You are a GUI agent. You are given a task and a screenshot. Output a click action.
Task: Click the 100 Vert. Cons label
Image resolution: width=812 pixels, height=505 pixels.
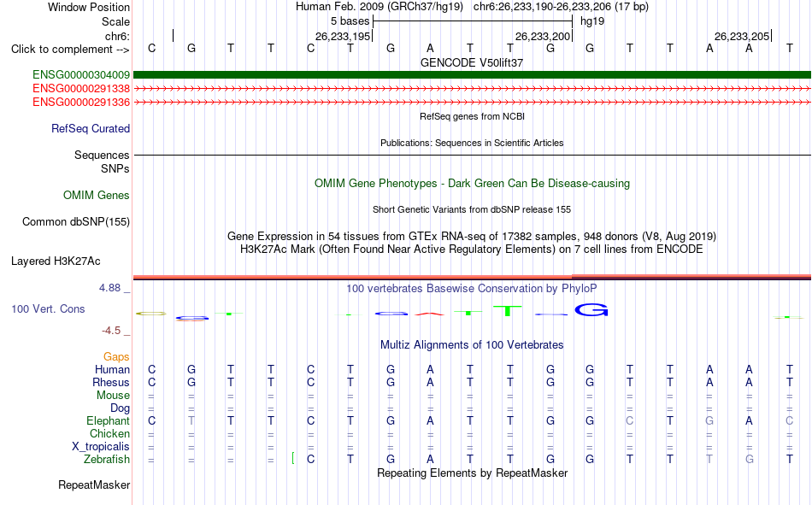[x=48, y=308]
